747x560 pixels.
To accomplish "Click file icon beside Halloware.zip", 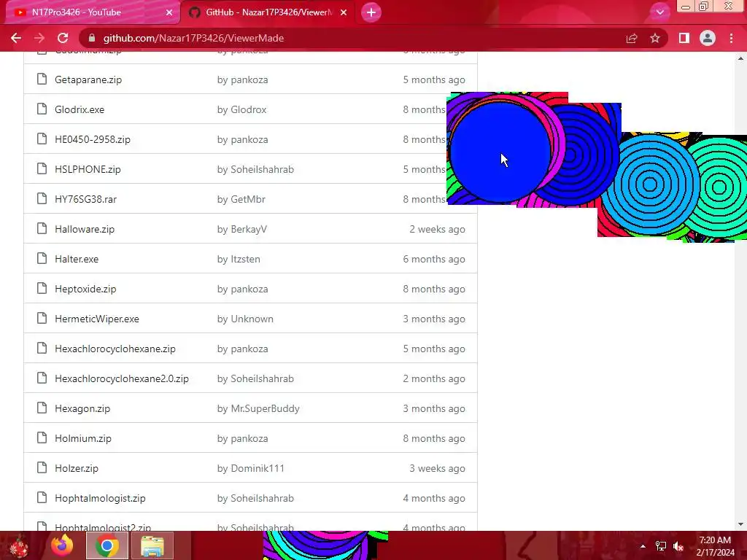I will pos(42,228).
